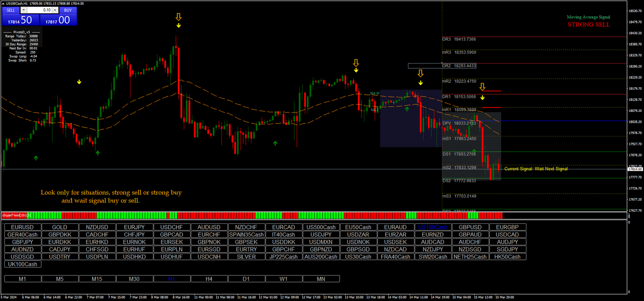Load the US500Cash symbol chart

(x=321, y=227)
